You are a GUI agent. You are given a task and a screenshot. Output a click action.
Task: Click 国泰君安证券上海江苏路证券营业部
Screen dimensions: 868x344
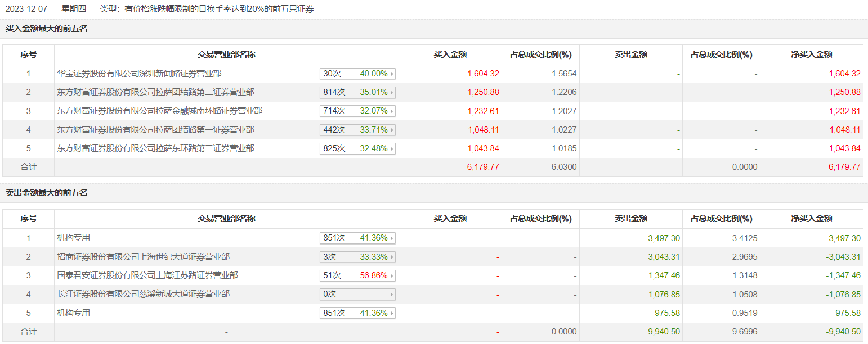pyautogui.click(x=147, y=275)
